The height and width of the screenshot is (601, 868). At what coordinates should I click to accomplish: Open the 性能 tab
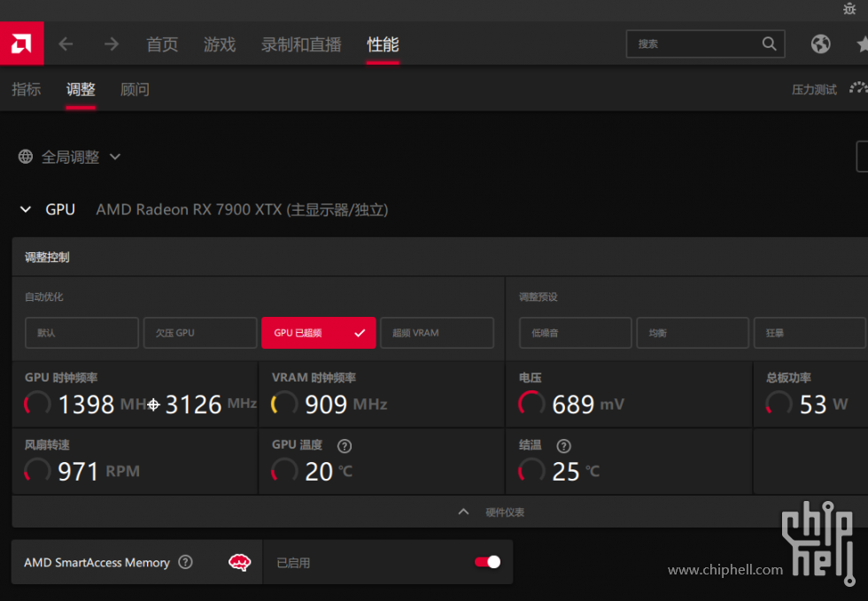coord(383,44)
